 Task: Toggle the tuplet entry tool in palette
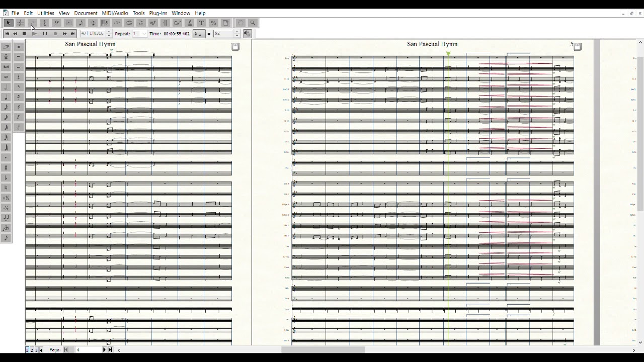[x=6, y=228]
